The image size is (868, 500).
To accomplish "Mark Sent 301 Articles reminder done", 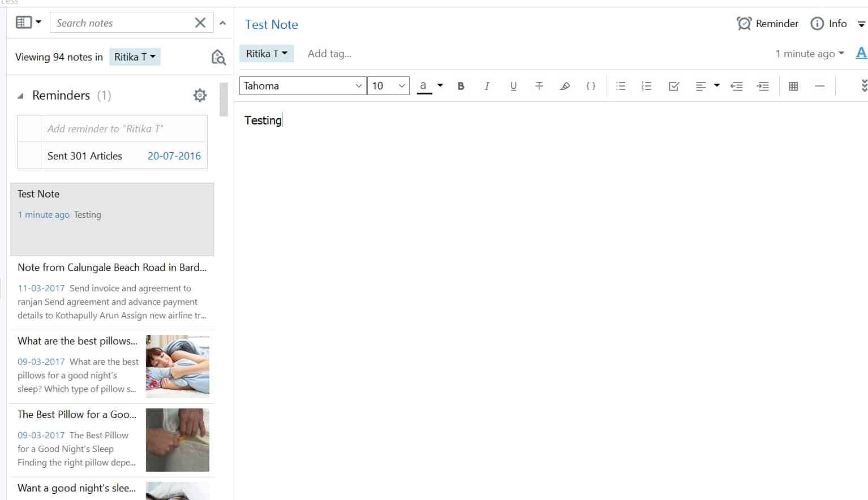I will (29, 156).
